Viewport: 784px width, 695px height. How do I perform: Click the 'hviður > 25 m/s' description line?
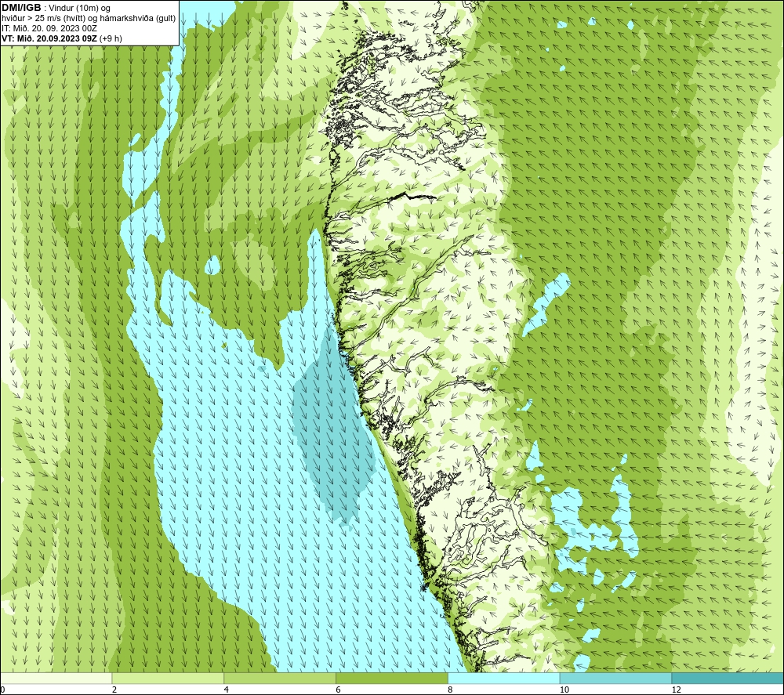pyautogui.click(x=89, y=19)
